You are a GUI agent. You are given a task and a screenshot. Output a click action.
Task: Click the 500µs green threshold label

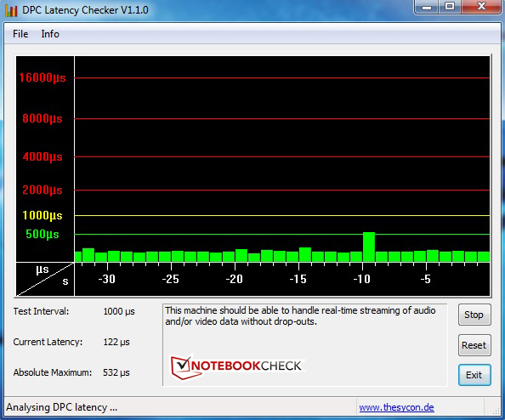click(43, 234)
